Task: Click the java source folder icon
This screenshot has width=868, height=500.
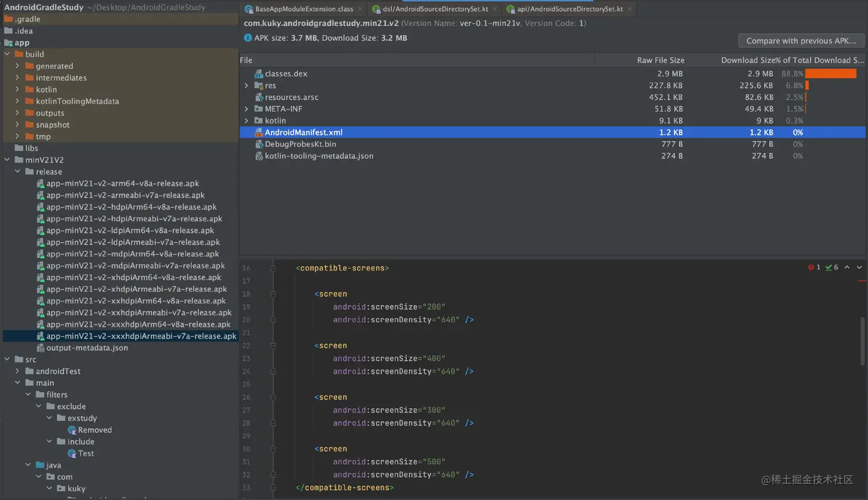Action: 40,465
